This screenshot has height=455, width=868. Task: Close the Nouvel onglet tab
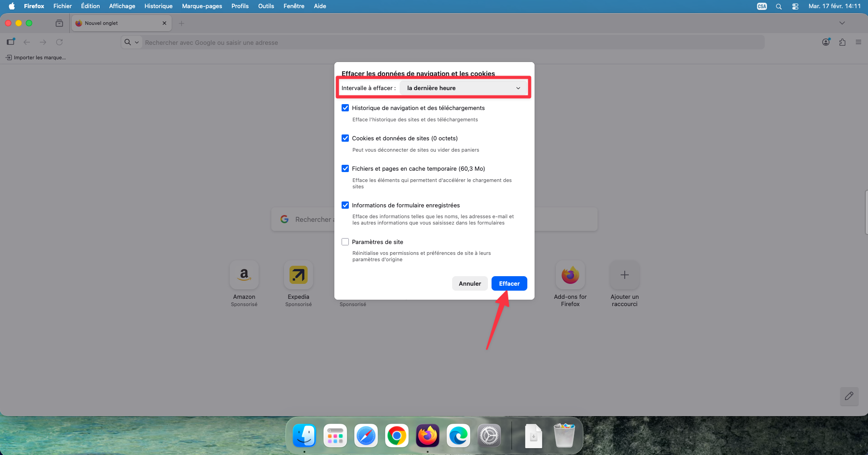click(x=164, y=23)
